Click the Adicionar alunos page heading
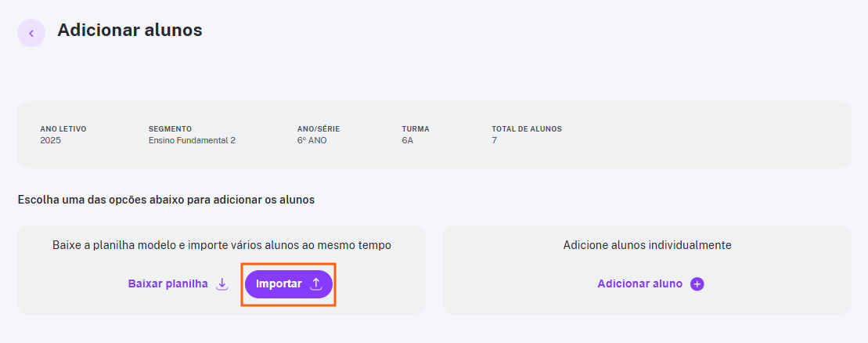Viewport: 868px width, 343px height. [130, 30]
